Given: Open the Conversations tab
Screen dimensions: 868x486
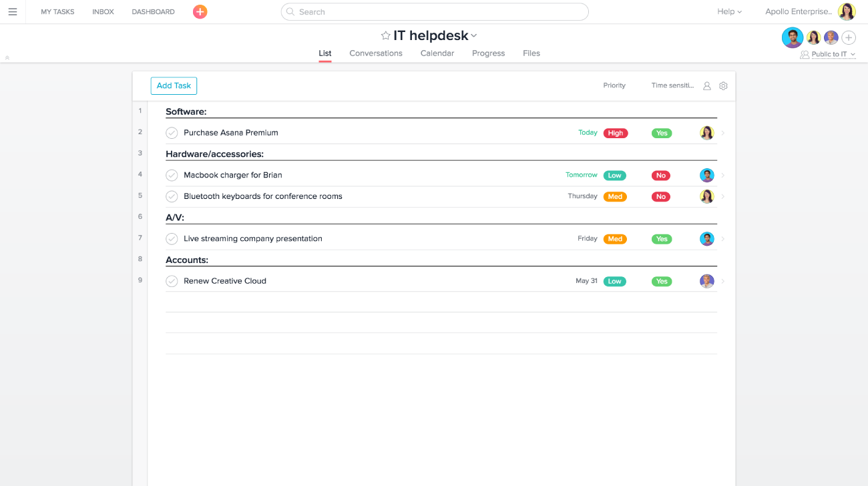Looking at the screenshot, I should click(375, 53).
